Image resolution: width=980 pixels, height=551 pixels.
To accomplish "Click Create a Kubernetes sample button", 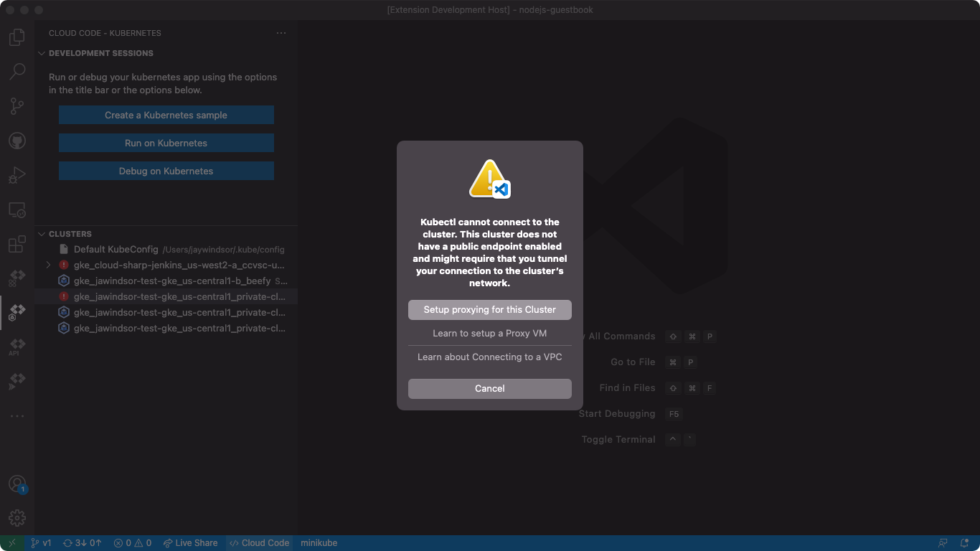I will point(166,115).
